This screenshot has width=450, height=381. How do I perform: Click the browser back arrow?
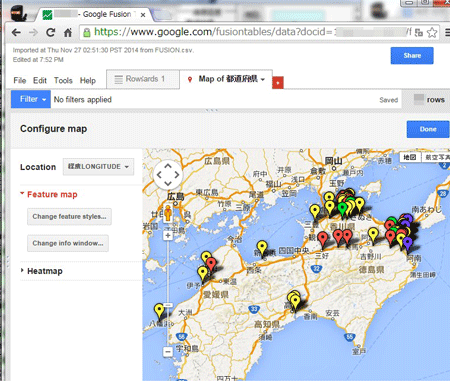click(16, 32)
